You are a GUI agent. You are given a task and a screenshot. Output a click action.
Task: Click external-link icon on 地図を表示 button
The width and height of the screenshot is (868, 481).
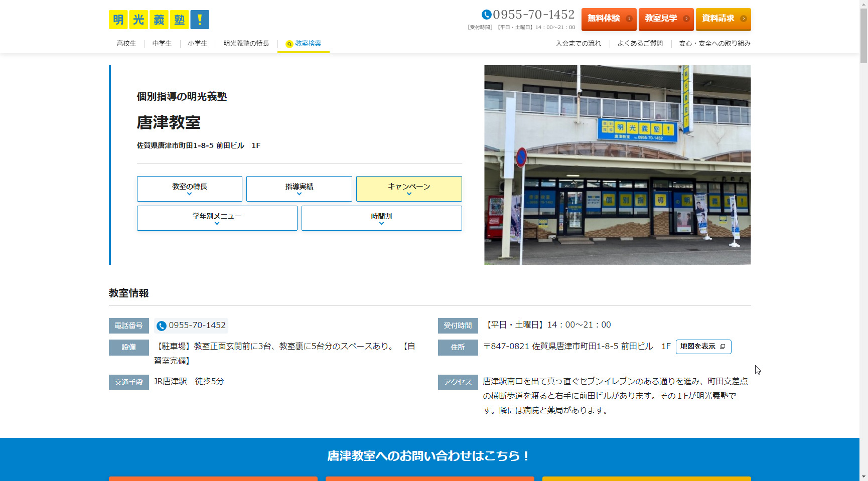(722, 347)
